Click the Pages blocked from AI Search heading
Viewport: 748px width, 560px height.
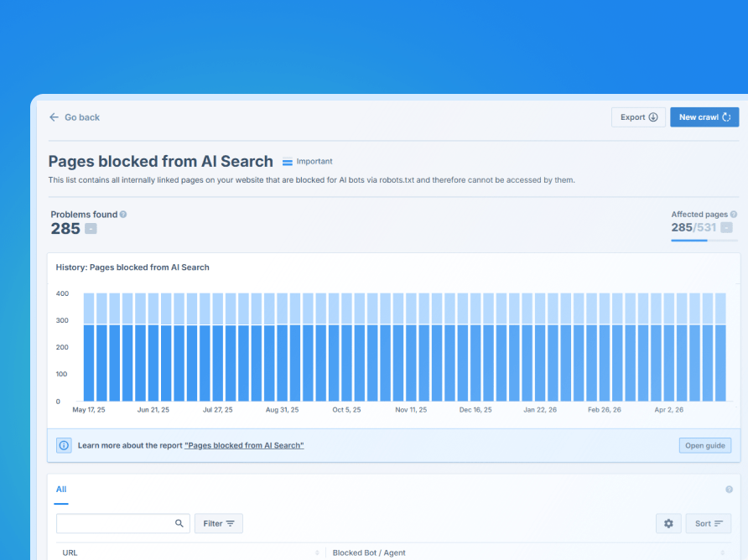click(161, 161)
